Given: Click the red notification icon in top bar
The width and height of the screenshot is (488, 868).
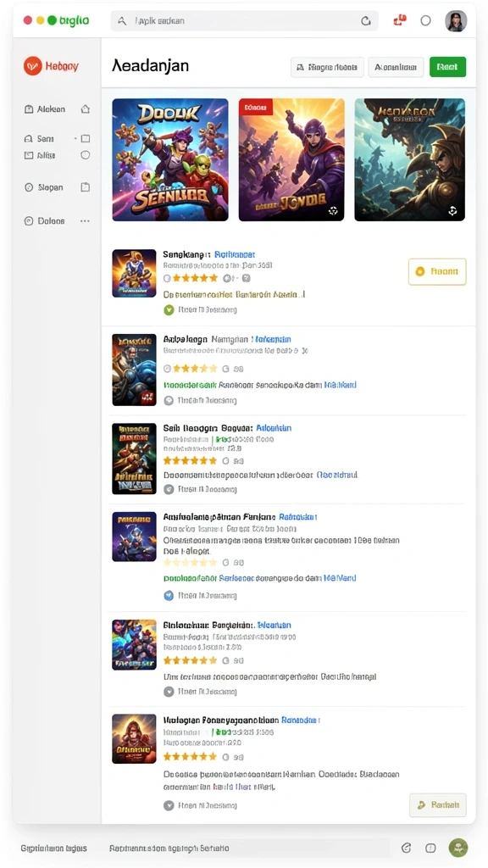Looking at the screenshot, I should pyautogui.click(x=400, y=21).
